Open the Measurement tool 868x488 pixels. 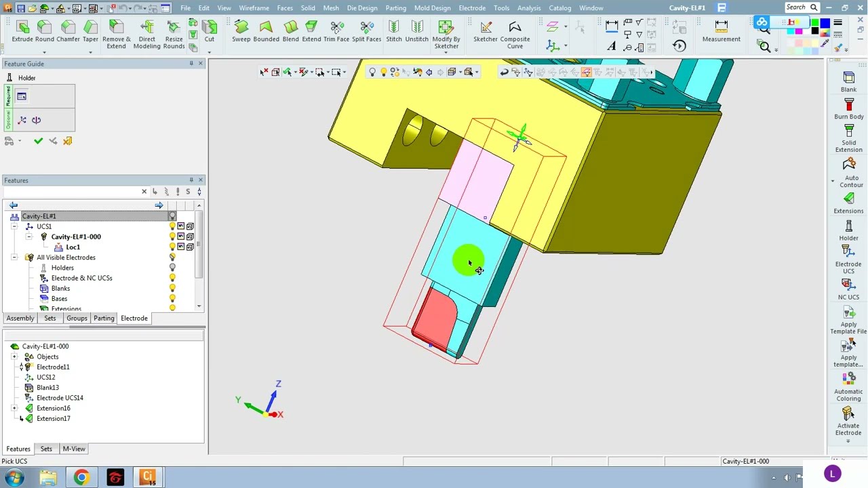(721, 31)
